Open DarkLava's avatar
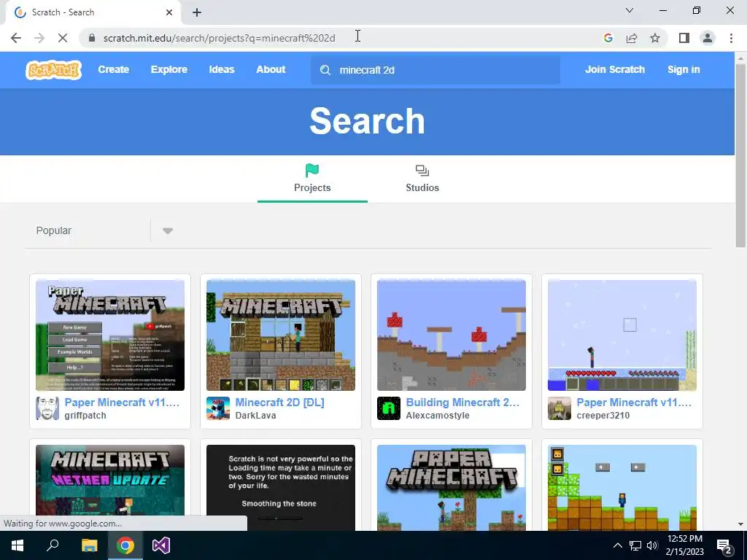 (x=218, y=408)
